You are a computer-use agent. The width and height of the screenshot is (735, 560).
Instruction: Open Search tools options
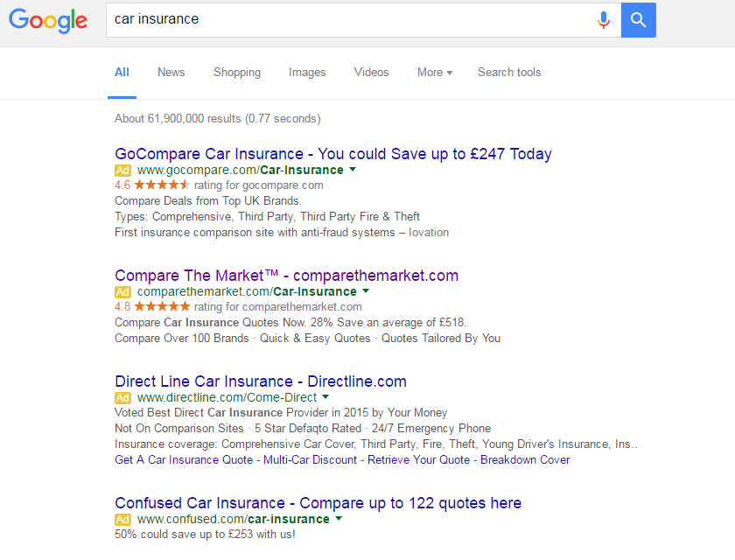pyautogui.click(x=509, y=72)
